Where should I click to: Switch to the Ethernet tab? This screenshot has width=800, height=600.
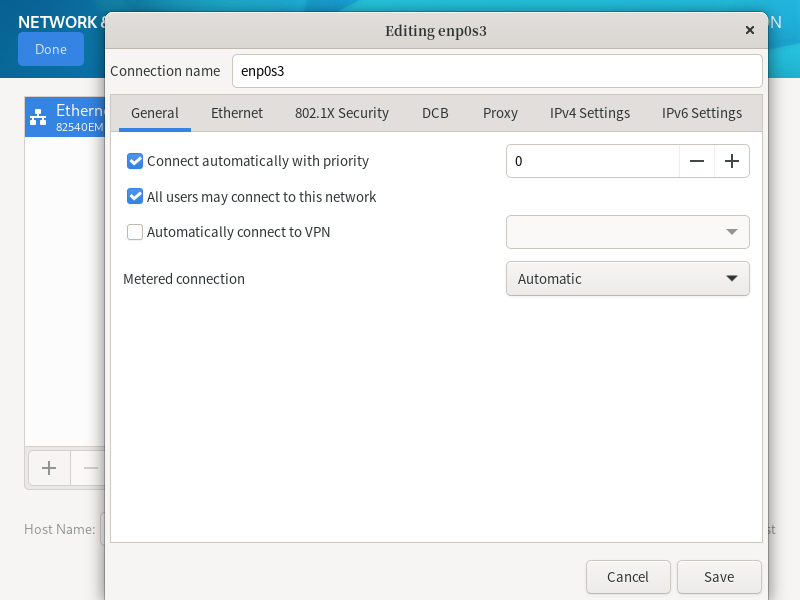[x=237, y=113]
